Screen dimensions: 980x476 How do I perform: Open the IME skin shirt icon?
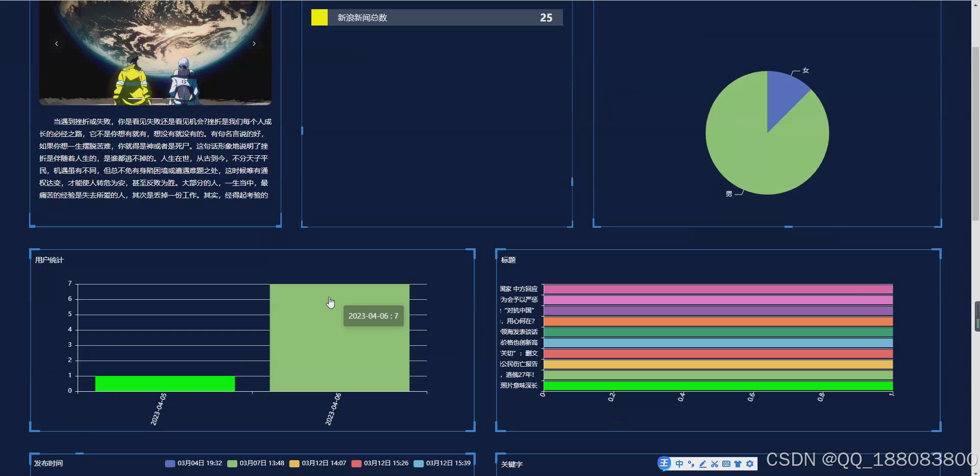738,464
